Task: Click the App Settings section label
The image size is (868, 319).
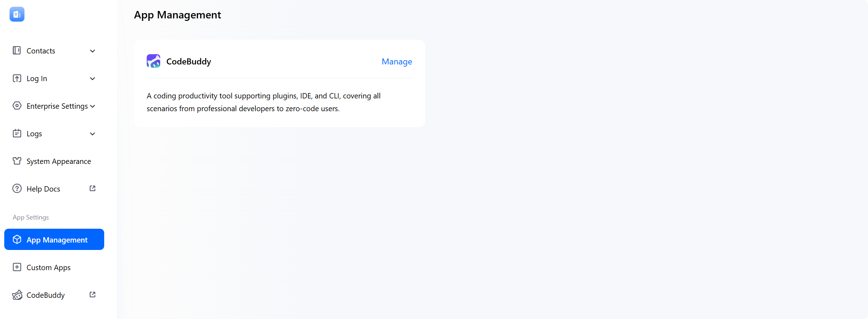Action: [31, 217]
